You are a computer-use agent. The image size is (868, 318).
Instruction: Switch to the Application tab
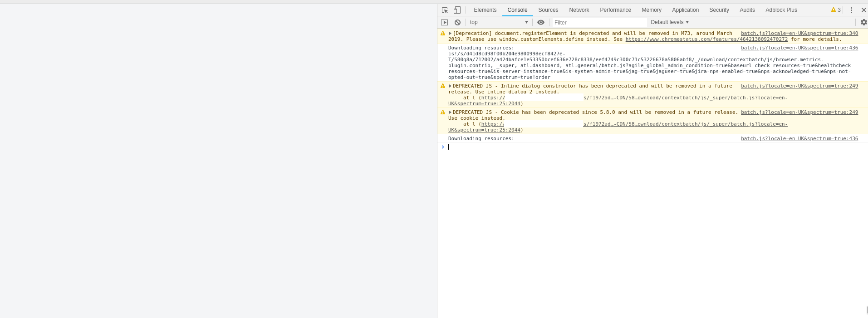tap(685, 10)
